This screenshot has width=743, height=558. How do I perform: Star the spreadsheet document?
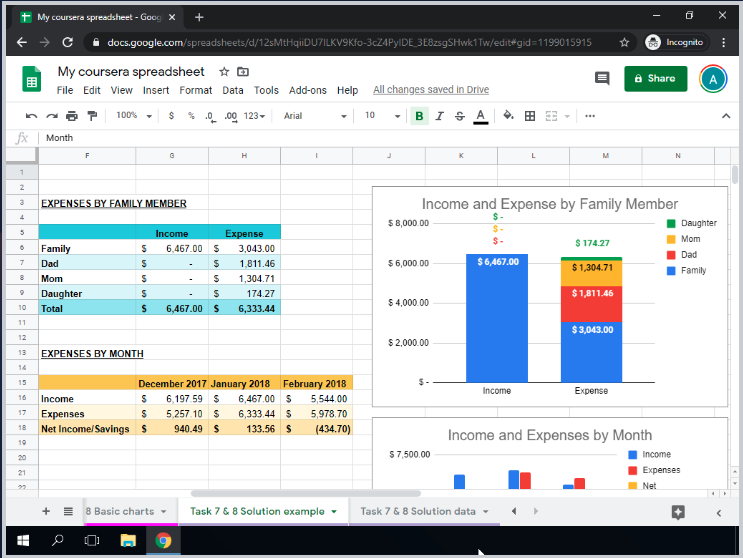pyautogui.click(x=224, y=72)
